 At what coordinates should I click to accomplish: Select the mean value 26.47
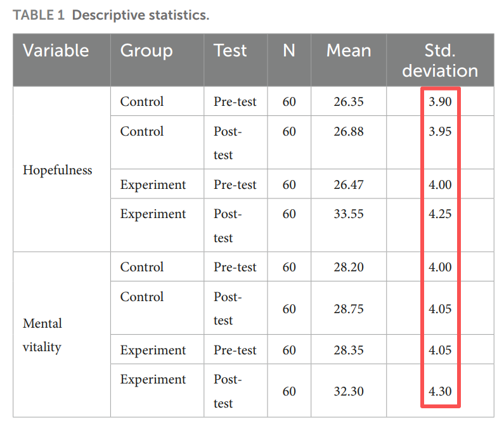click(x=349, y=184)
